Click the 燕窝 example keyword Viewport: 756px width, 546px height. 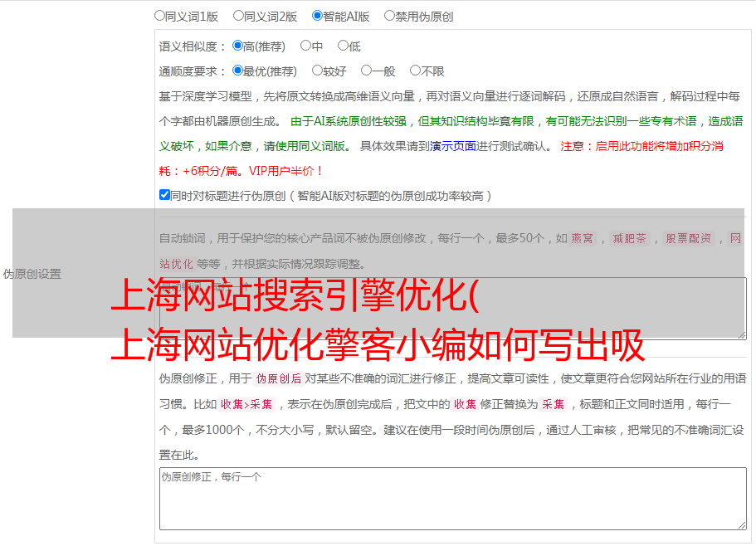tap(582, 238)
